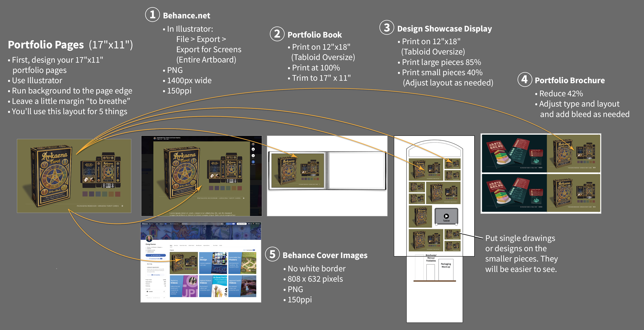The image size is (644, 330).
Task: Open the Logo Design project thumbnail
Action: [x=213, y=263]
